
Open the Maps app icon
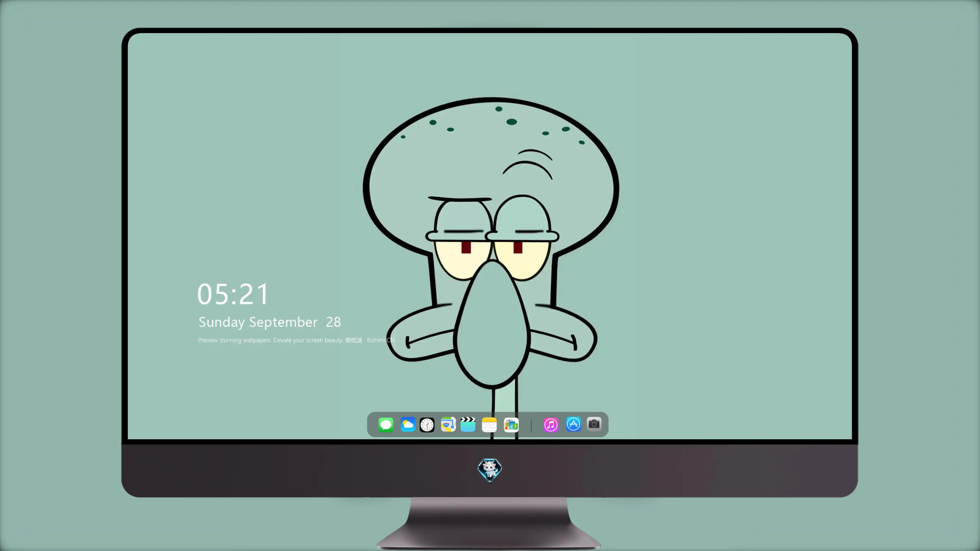(448, 424)
